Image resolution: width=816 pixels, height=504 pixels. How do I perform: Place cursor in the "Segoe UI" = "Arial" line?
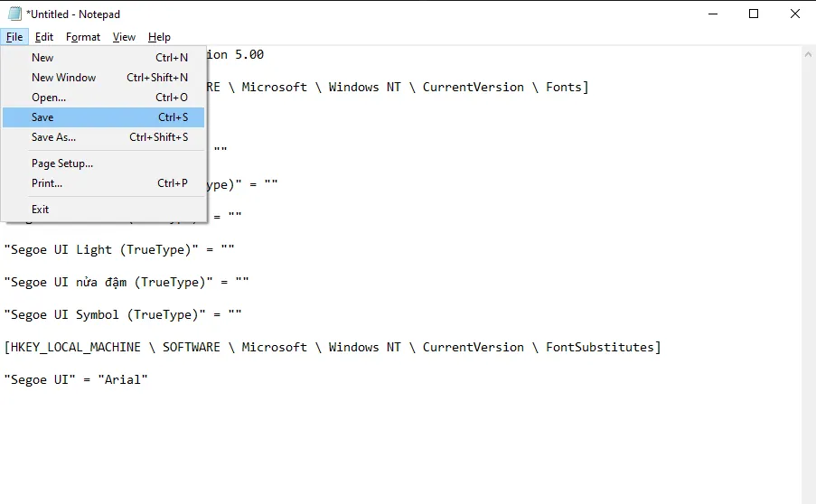pos(76,380)
